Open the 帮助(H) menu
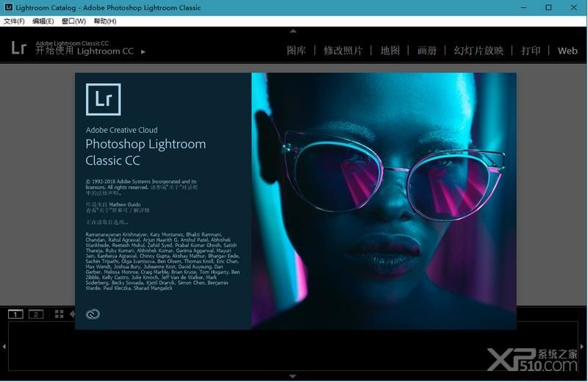This screenshot has width=588, height=382. [105, 21]
